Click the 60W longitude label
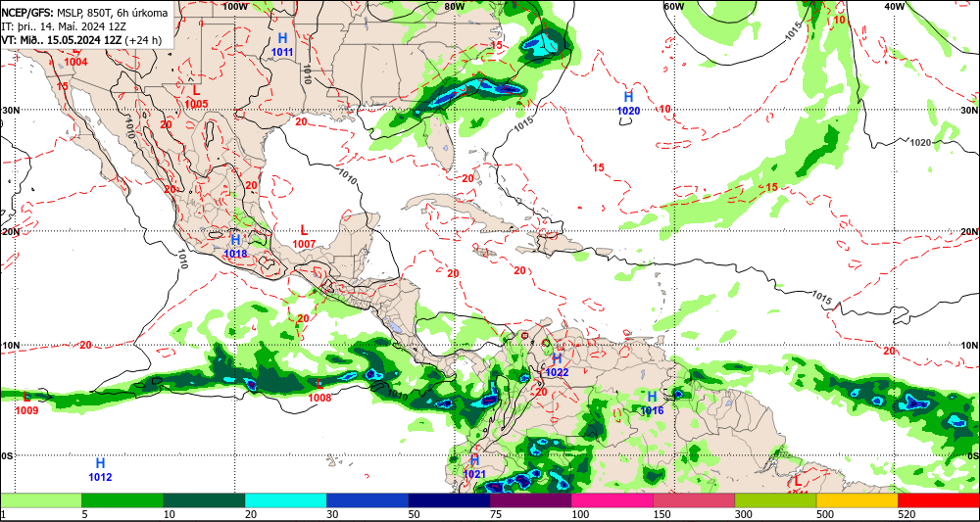 [674, 6]
